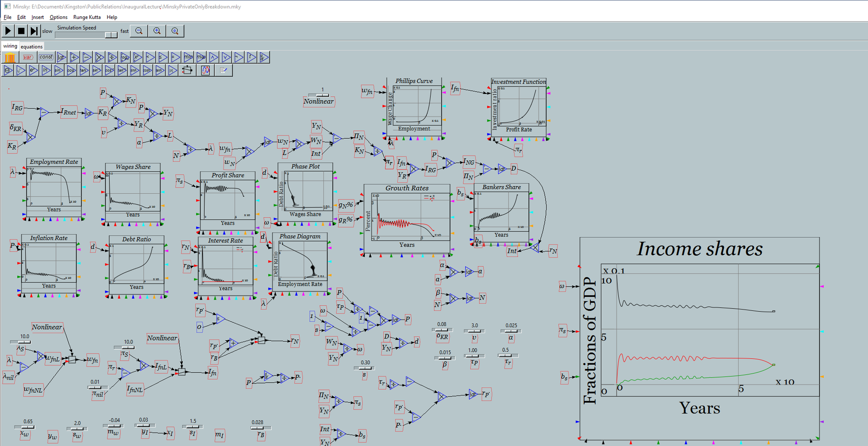Open the Insert menu

click(38, 17)
